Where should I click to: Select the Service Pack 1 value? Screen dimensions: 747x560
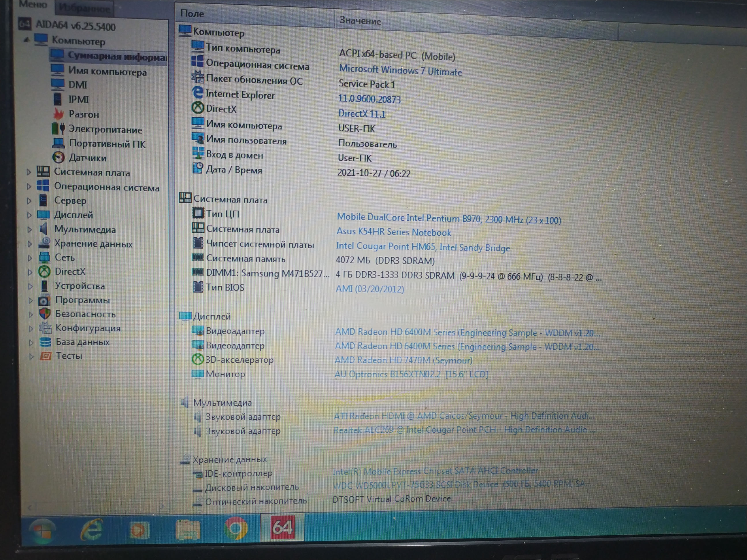coord(367,84)
